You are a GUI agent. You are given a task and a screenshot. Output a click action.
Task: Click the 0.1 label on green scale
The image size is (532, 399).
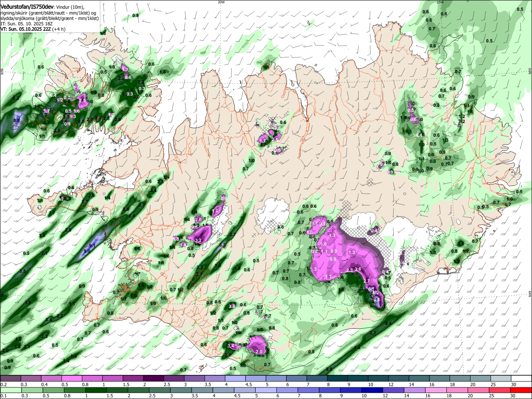[x=3, y=396]
